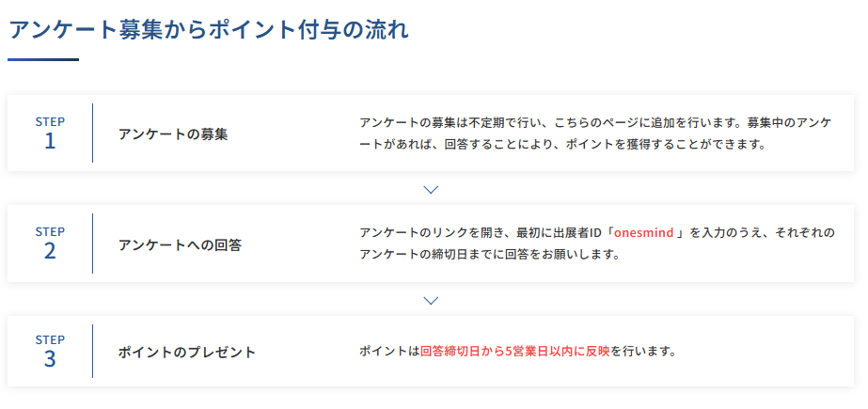The image size is (868, 409).
Task: Click the vertical divider in the STEP 2 card
Action: point(93,244)
